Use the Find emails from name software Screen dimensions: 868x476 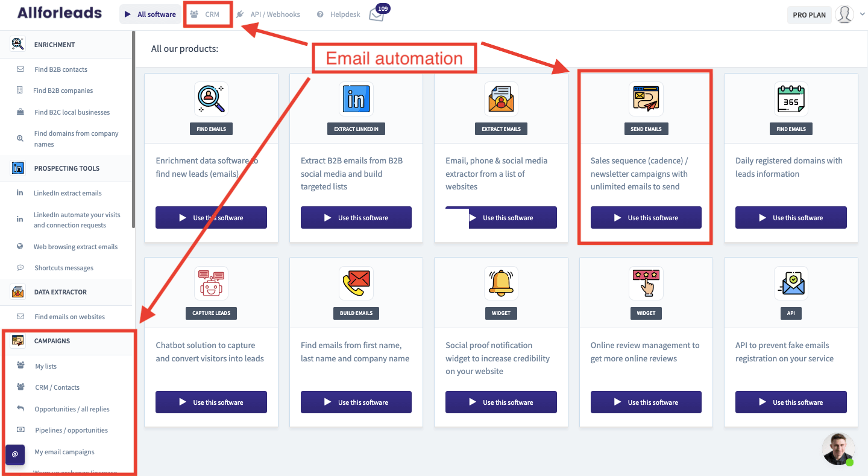356,402
